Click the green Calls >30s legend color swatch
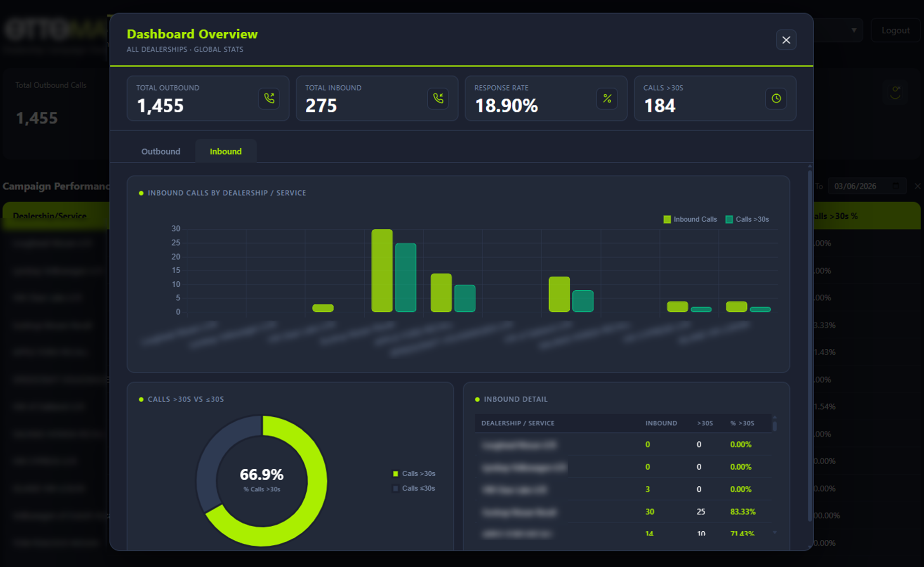The width and height of the screenshot is (924, 567). coord(395,473)
